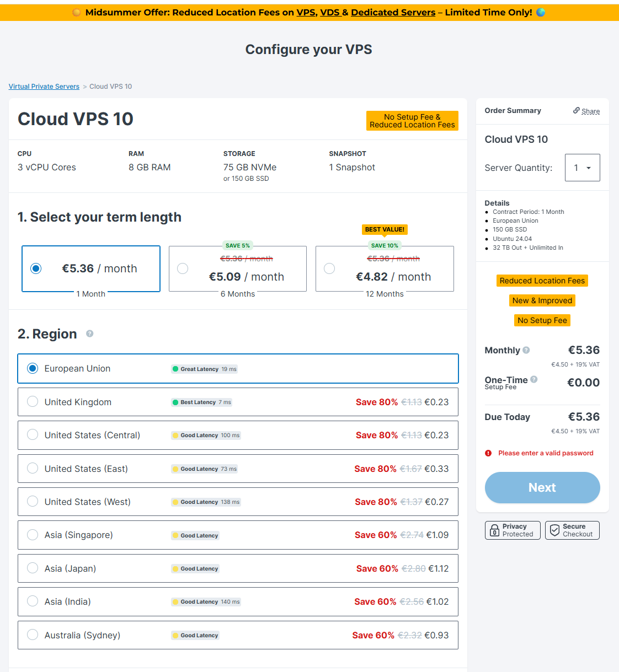Click the Privacy Protected lock badge
Viewport: 619px width, 672px height.
[x=513, y=530]
